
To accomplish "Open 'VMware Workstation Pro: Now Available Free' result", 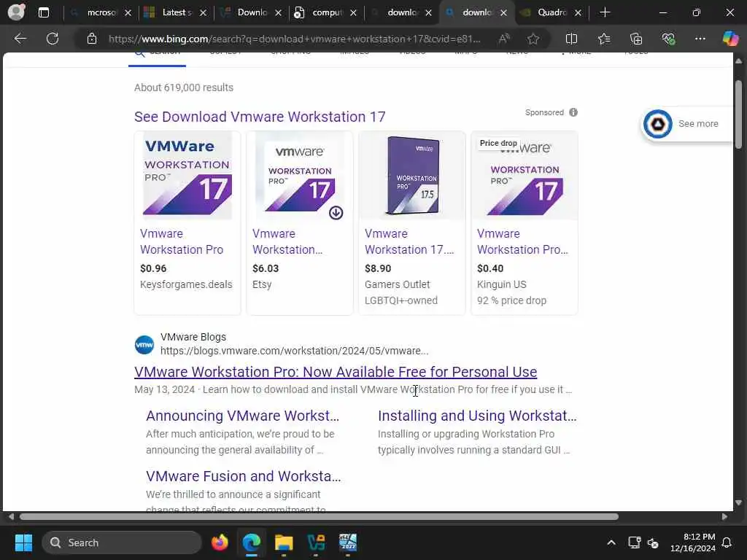I will 336,372.
